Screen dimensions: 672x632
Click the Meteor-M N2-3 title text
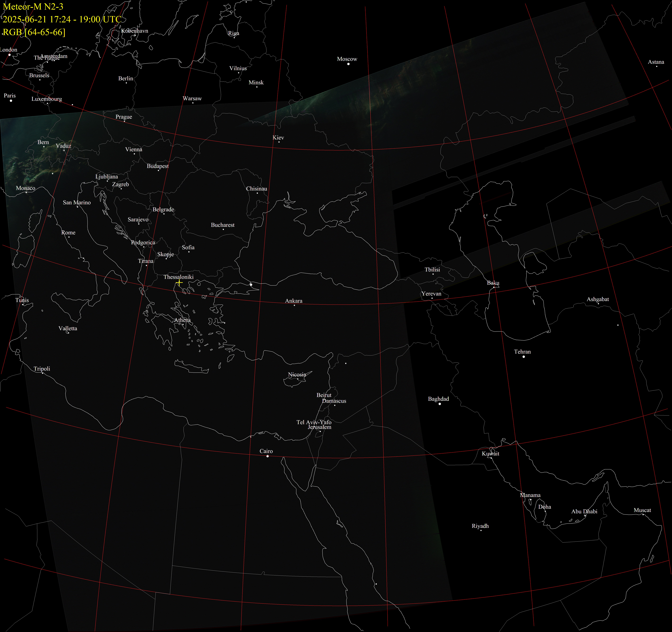pos(33,7)
